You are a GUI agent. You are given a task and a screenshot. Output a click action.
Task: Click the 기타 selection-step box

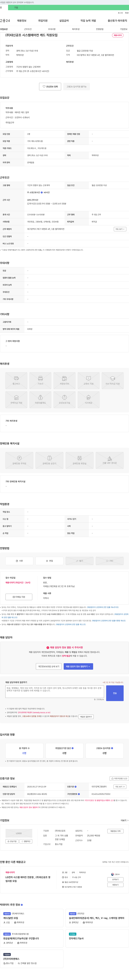coord(110,561)
